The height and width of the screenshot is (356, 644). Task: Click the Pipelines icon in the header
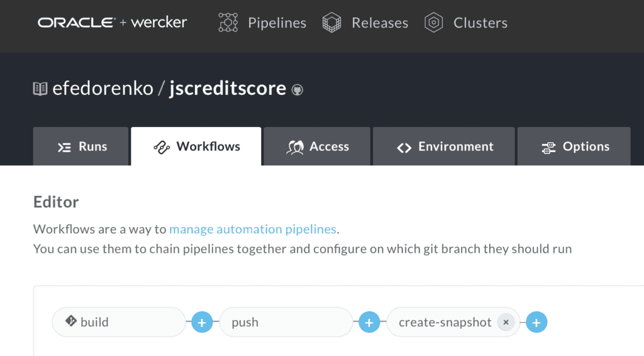coord(228,22)
